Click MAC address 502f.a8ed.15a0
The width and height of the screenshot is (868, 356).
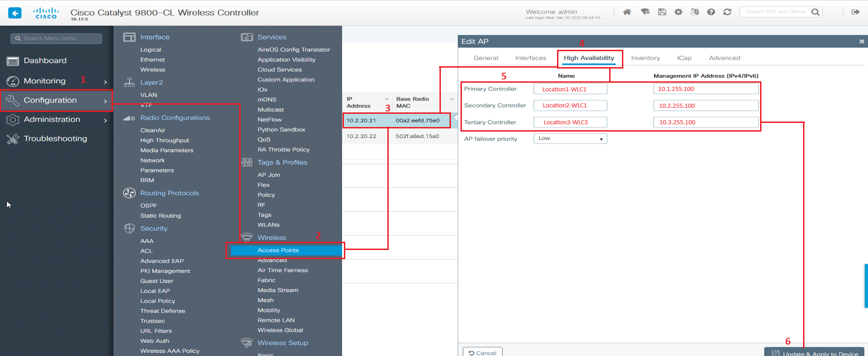pos(417,136)
